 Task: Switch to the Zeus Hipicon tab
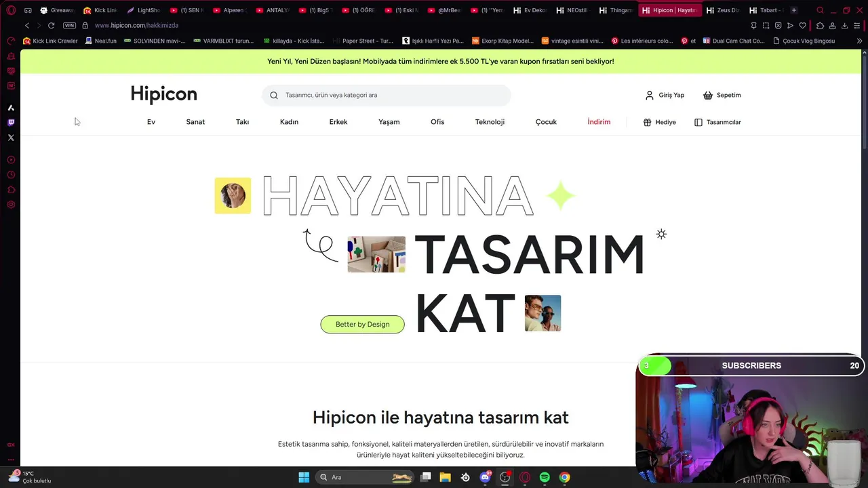coord(724,10)
